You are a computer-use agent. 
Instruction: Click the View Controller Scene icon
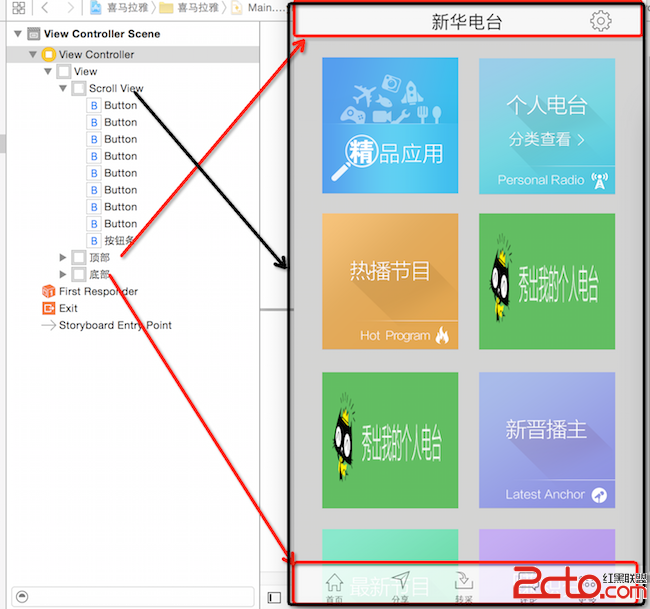click(x=34, y=34)
